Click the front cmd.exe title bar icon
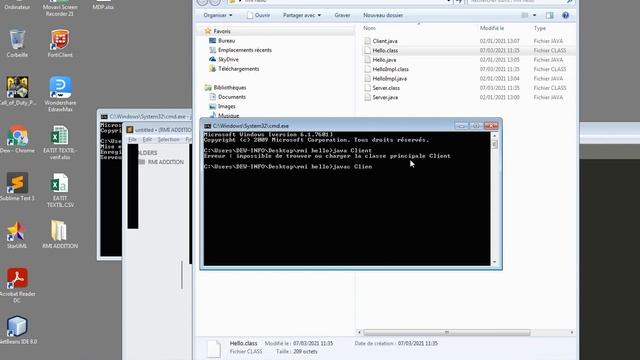 pyautogui.click(x=207, y=126)
